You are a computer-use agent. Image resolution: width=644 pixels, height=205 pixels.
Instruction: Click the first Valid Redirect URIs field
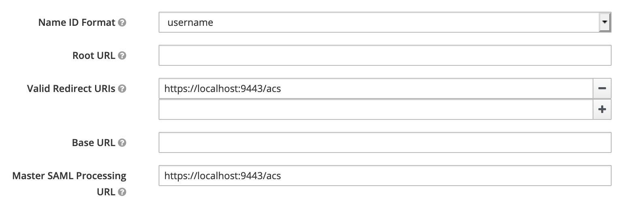tap(376, 88)
